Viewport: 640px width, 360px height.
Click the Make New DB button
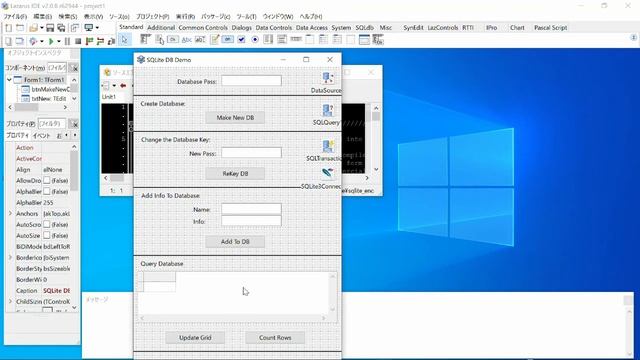235,118
